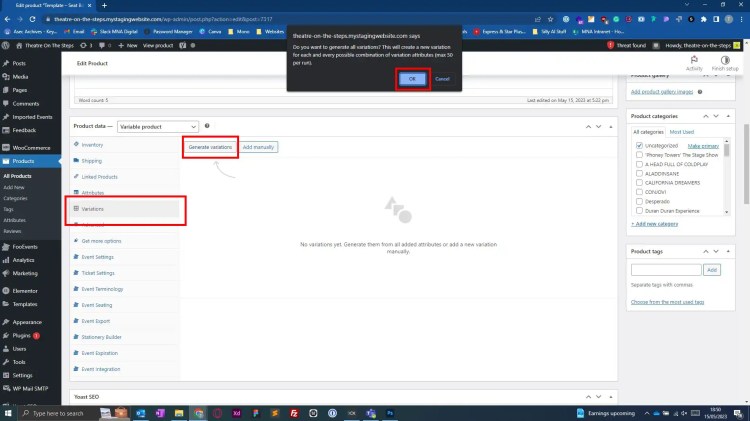Image resolution: width=750 pixels, height=421 pixels.
Task: Check the ALADDINSANE category
Action: coord(639,173)
